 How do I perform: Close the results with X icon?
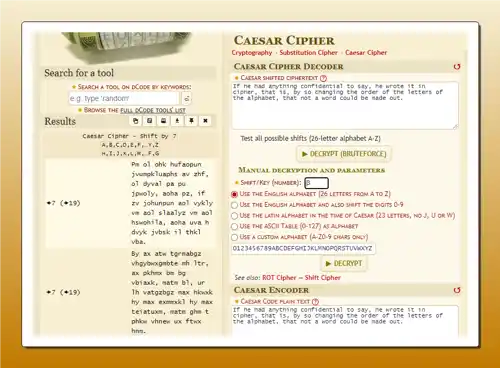point(205,121)
